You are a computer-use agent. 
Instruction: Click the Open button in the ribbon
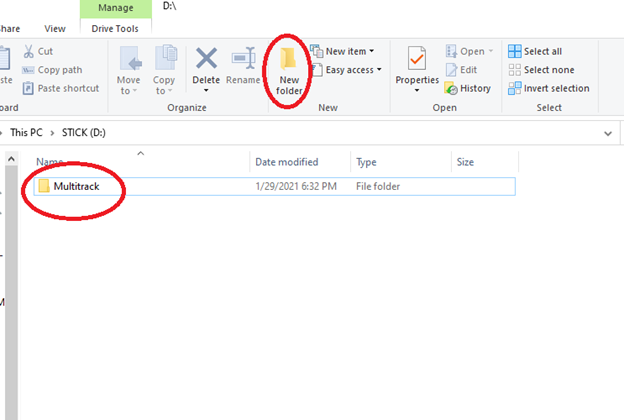469,51
